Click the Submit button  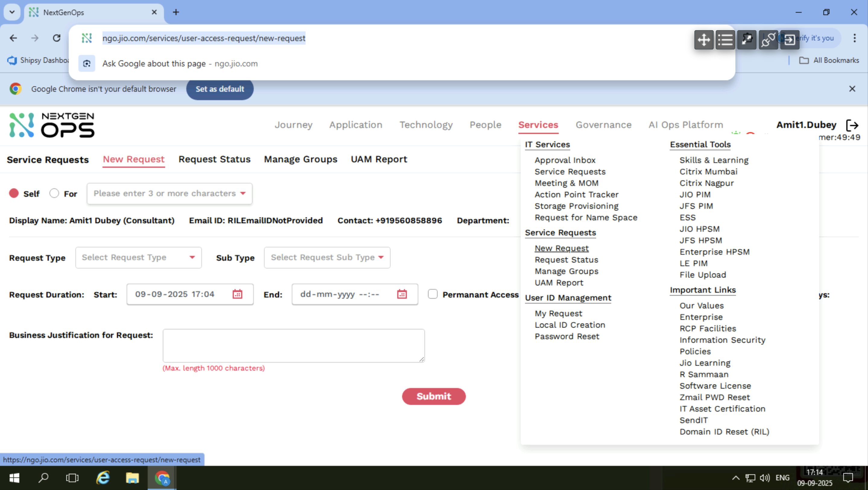click(x=434, y=396)
